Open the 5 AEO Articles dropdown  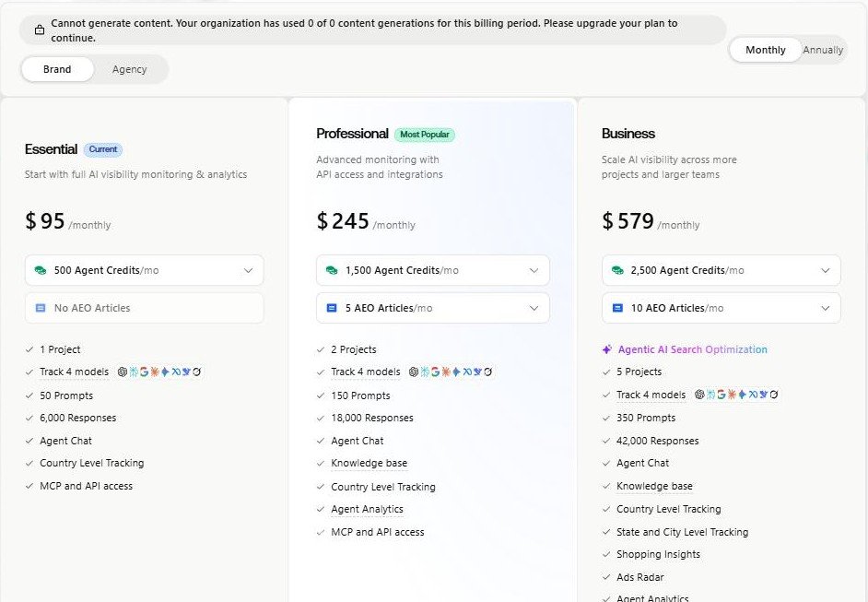coord(433,308)
